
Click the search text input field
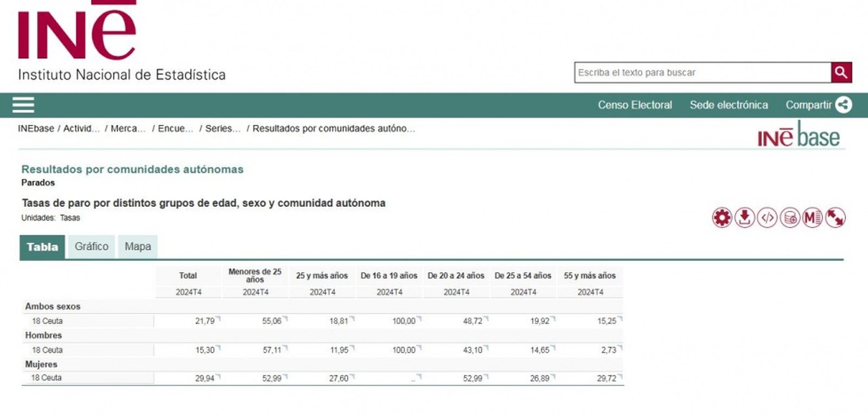click(x=702, y=72)
